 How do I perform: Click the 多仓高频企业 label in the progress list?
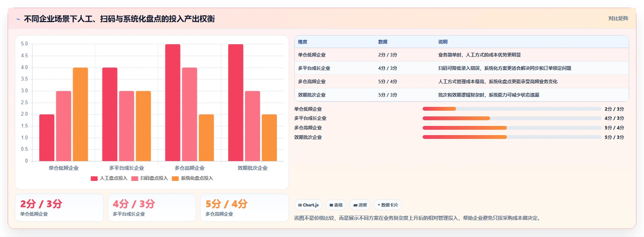[x=308, y=128]
